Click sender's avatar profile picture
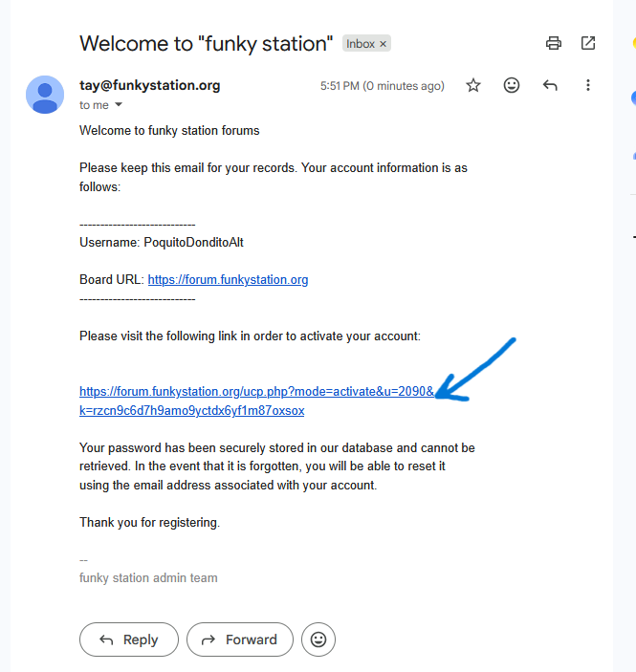Viewport: 636px width, 672px height. point(45,95)
